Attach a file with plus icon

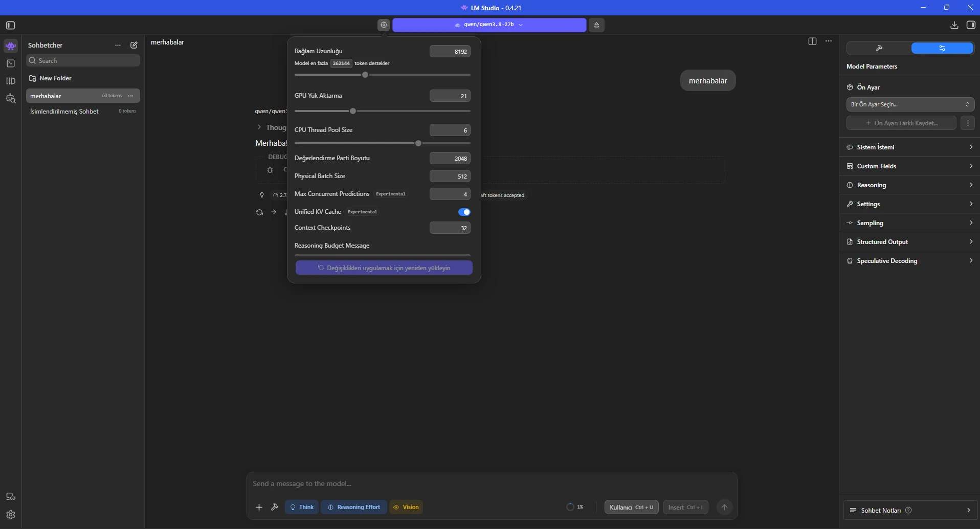coord(259,507)
